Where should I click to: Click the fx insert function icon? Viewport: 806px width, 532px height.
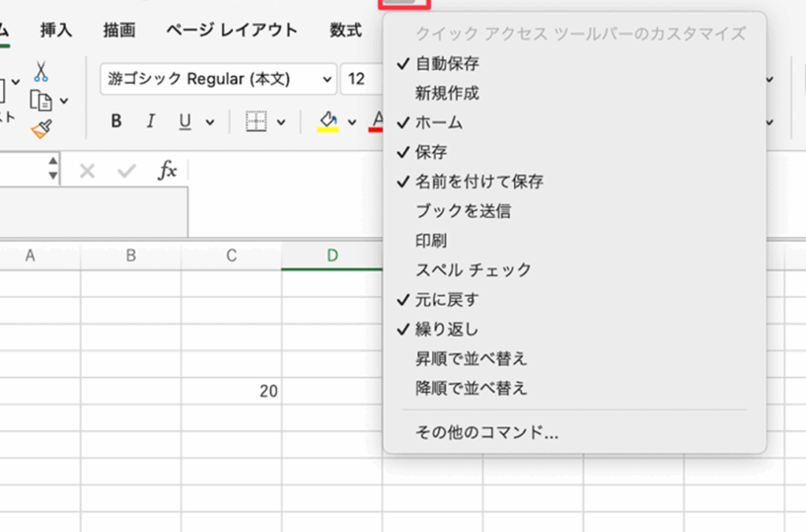coord(167,171)
